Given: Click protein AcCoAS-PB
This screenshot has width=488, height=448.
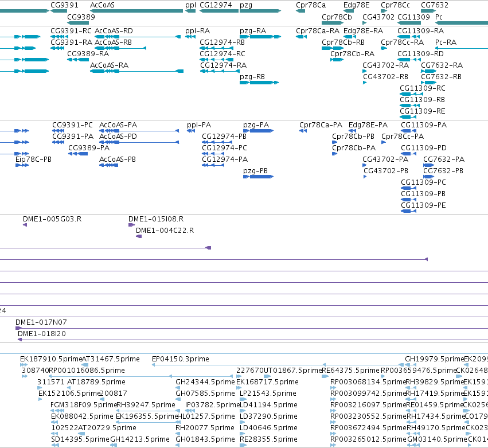Looking at the screenshot, I should tap(108, 165).
